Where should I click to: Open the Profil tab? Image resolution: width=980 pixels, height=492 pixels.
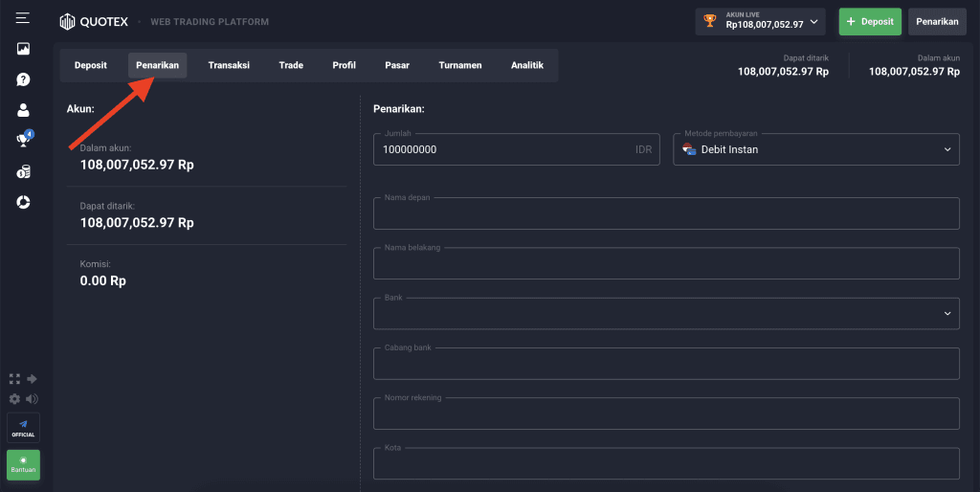click(344, 65)
